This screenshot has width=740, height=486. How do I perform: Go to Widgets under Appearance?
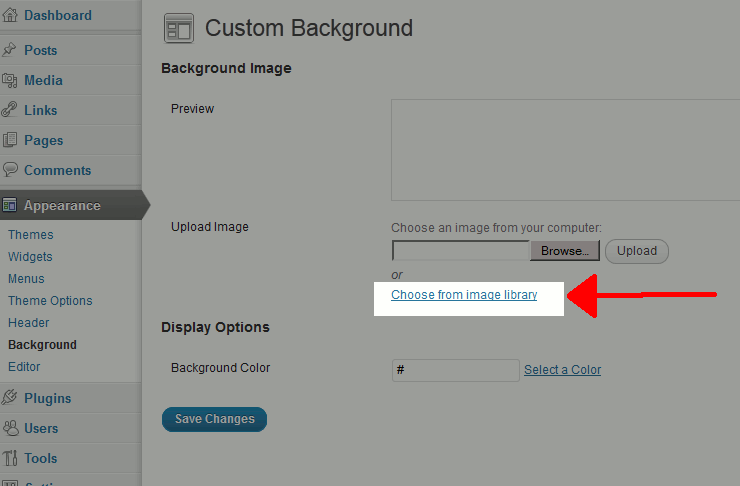click(x=30, y=257)
